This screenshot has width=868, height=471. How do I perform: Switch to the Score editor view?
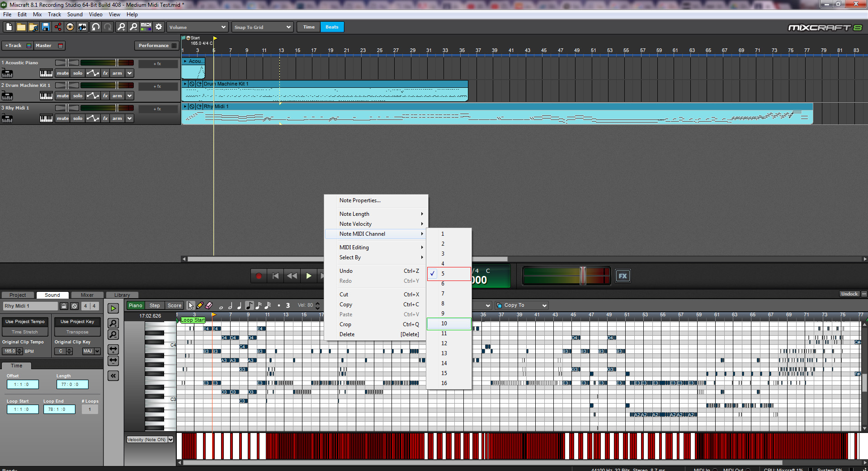pos(175,305)
